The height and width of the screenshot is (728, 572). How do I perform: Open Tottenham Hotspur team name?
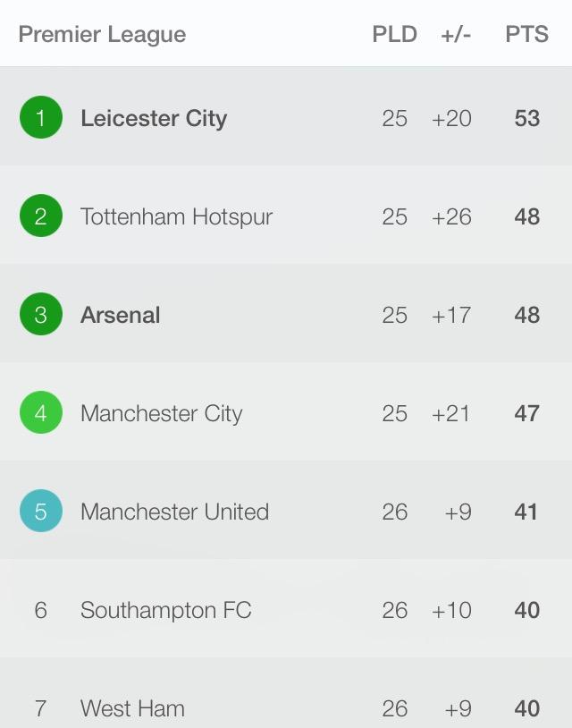coord(176,216)
